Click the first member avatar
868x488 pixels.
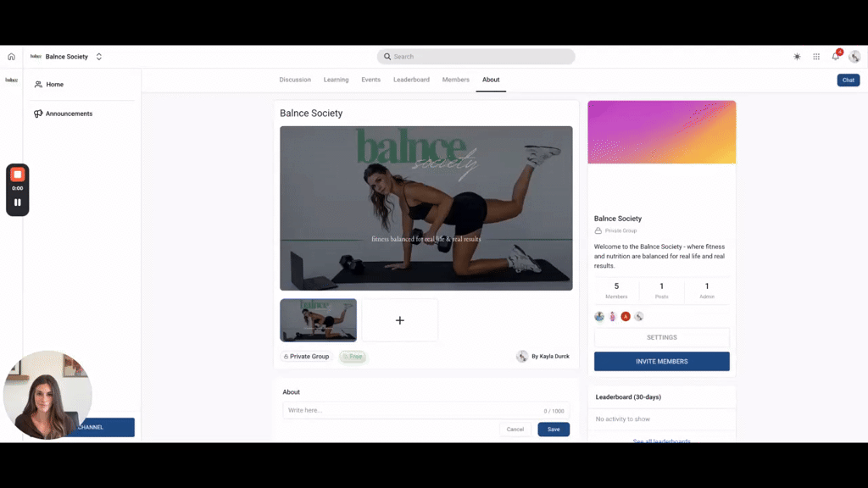click(x=599, y=317)
